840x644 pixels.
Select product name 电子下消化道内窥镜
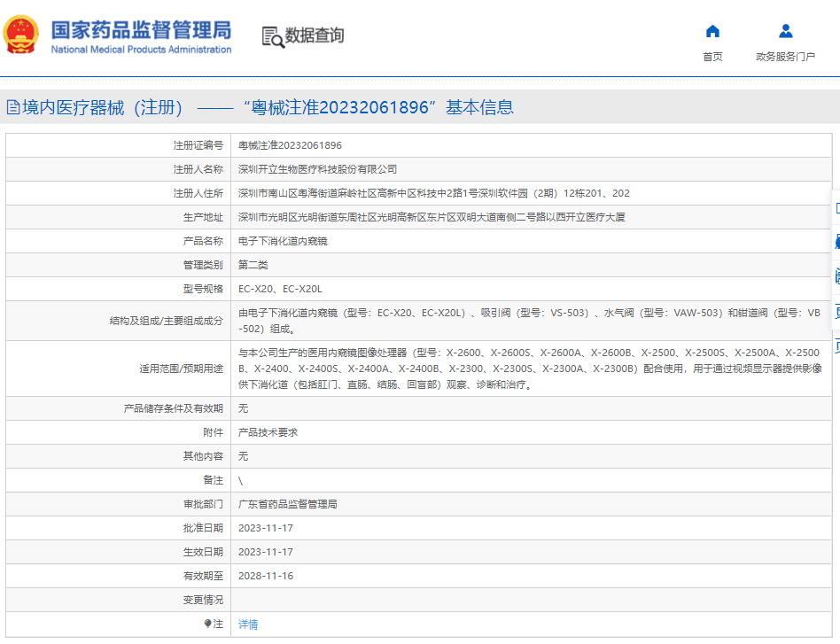click(x=283, y=241)
